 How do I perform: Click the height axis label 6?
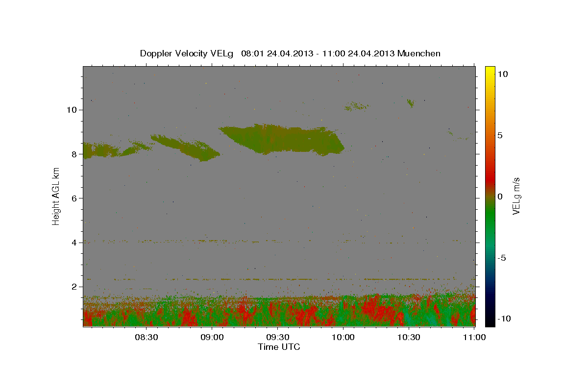point(75,198)
